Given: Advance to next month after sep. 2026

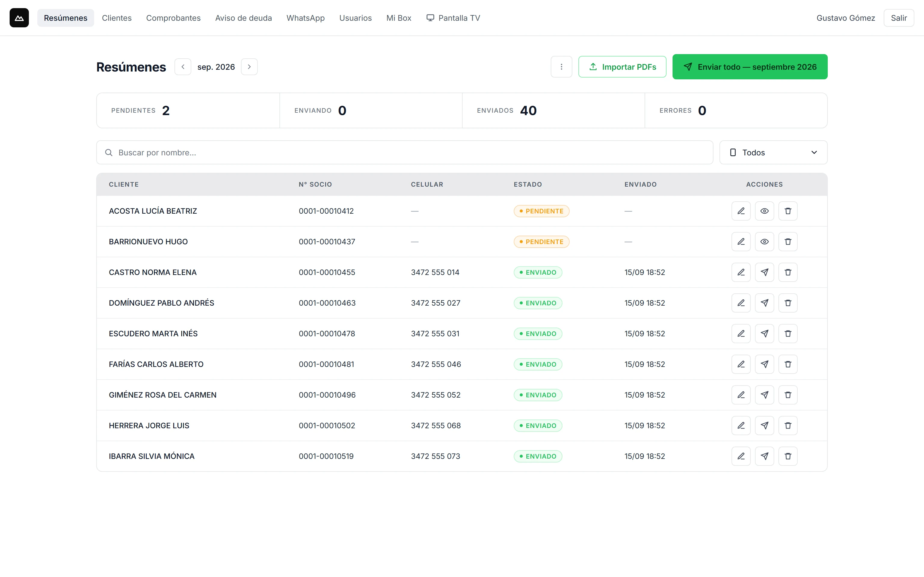Looking at the screenshot, I should [x=249, y=67].
